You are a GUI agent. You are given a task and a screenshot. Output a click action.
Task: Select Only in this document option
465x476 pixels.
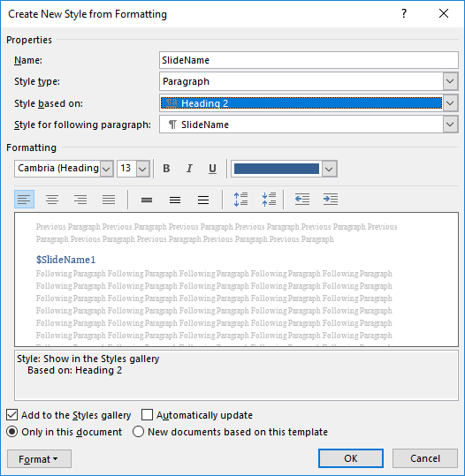click(12, 432)
